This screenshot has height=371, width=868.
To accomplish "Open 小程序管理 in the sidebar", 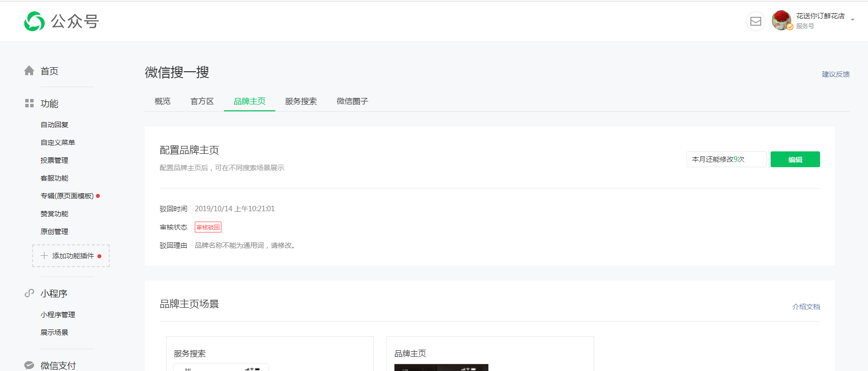I will click(x=58, y=315).
